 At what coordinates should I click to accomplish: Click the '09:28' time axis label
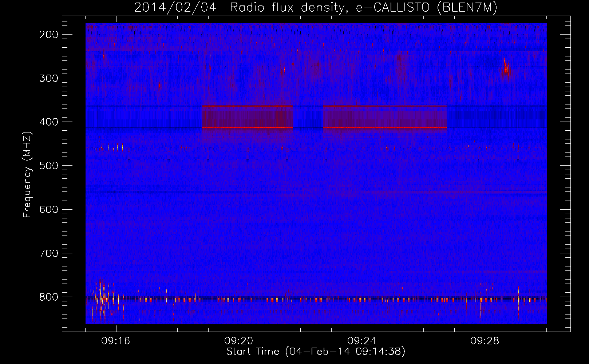(485, 341)
